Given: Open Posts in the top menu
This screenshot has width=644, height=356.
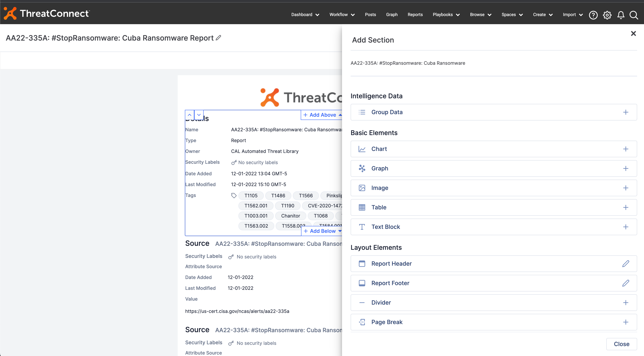Looking at the screenshot, I should pos(370,15).
